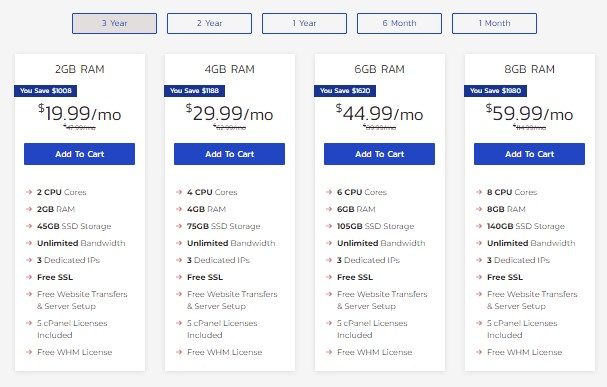The width and height of the screenshot is (607, 387).
Task: Click '75GB SSD Storage' feature text
Action: (224, 226)
